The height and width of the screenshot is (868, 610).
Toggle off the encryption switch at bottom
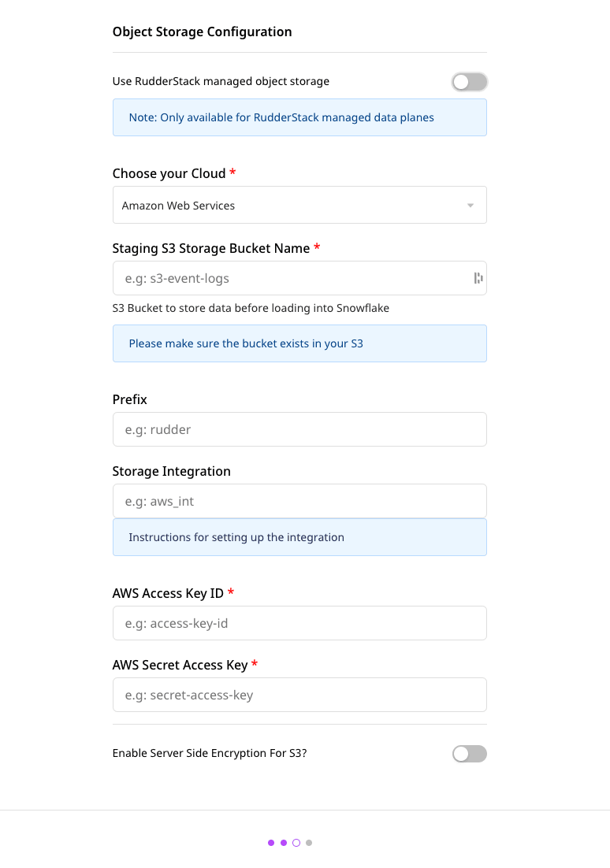click(469, 754)
